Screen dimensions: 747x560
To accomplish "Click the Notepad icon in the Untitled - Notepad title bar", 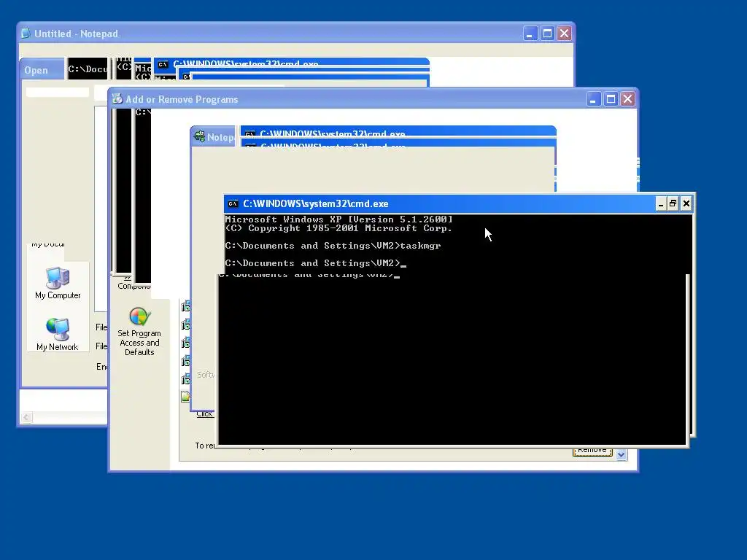I will pos(26,34).
